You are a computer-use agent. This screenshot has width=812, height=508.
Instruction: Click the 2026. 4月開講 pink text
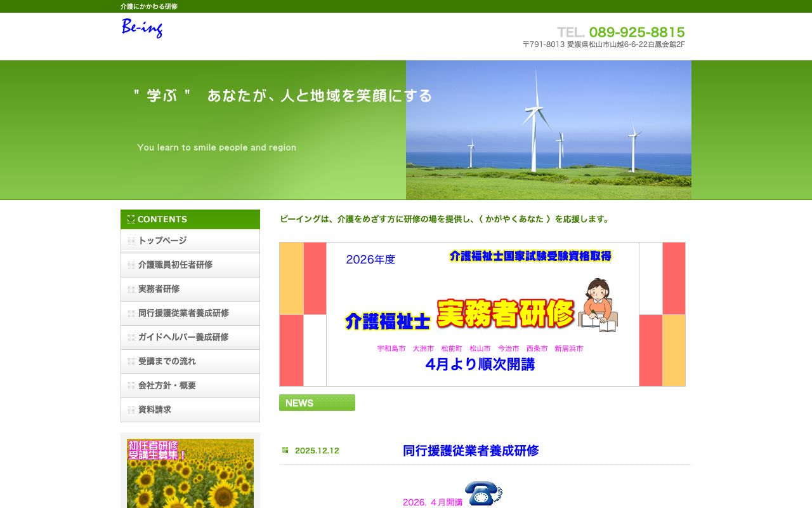click(433, 502)
